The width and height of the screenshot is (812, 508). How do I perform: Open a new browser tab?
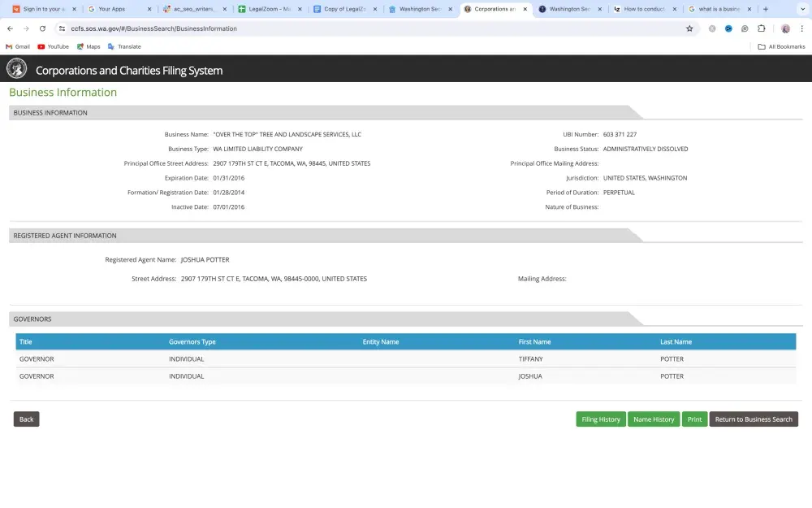[766, 9]
